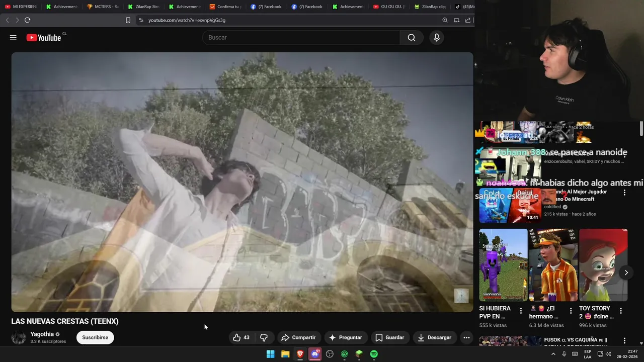Open the Yagothia channel name link

(42, 334)
